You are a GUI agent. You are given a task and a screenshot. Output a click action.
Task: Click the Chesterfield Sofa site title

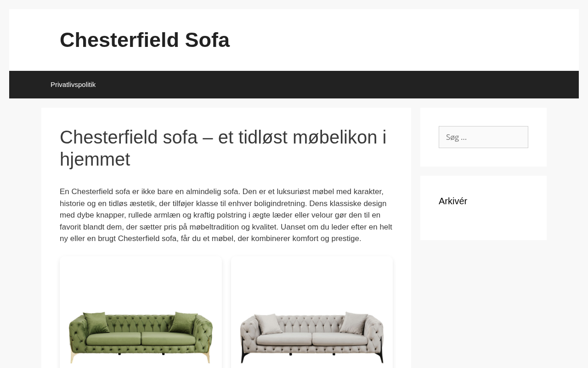coord(145,40)
